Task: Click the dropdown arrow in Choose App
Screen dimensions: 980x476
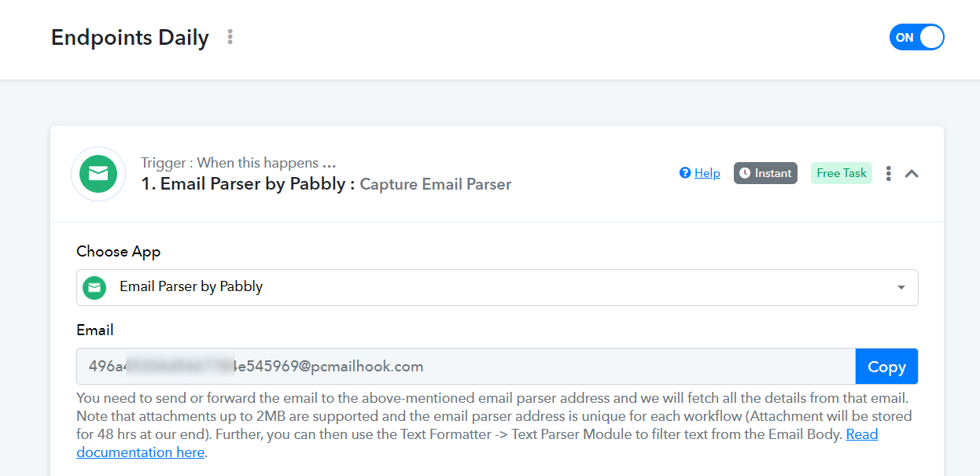Action: (901, 288)
